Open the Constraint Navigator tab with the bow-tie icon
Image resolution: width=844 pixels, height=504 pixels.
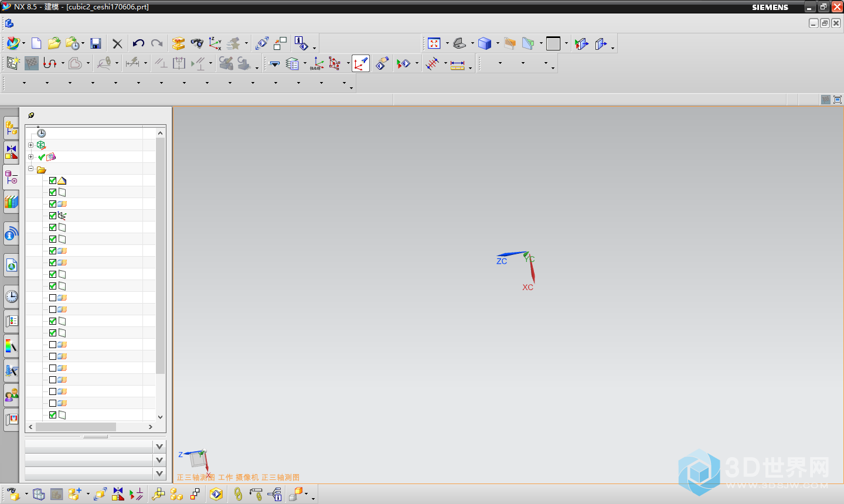coord(11,152)
